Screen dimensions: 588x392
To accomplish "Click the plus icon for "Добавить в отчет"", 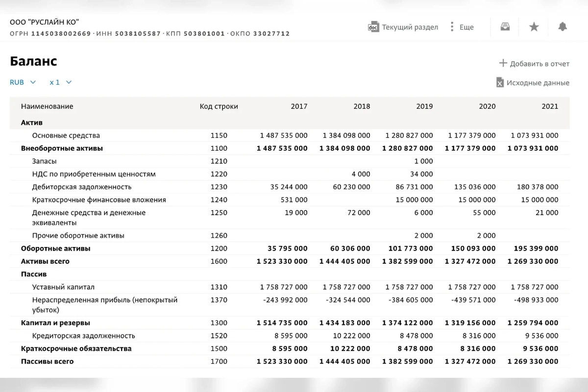I will coord(503,63).
